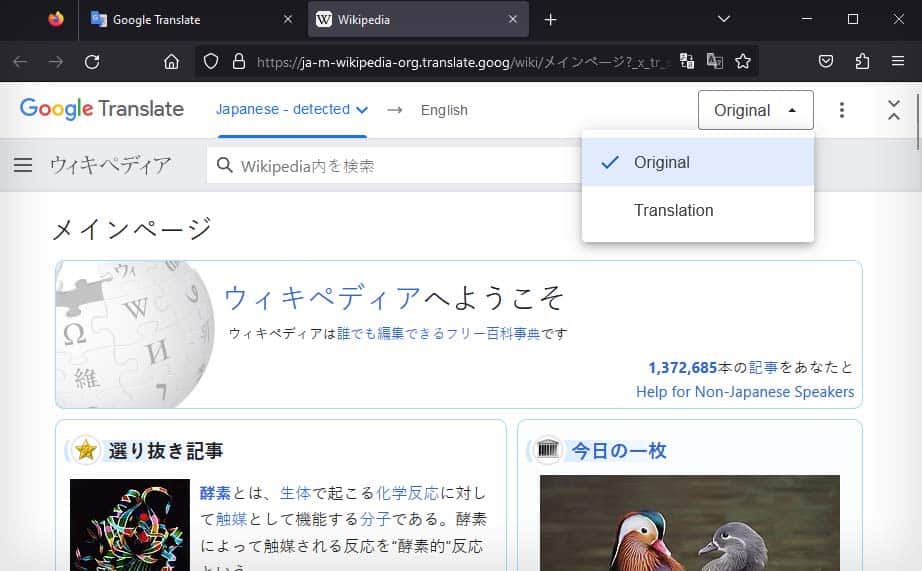Open the Firefox application menu
Viewport: 922px width, 571px height.
[897, 61]
